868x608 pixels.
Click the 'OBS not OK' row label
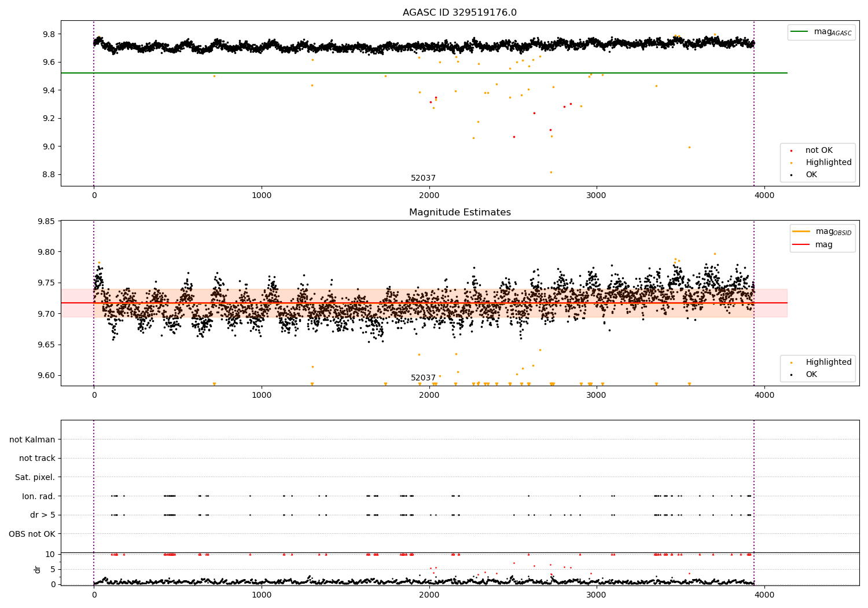click(32, 534)
